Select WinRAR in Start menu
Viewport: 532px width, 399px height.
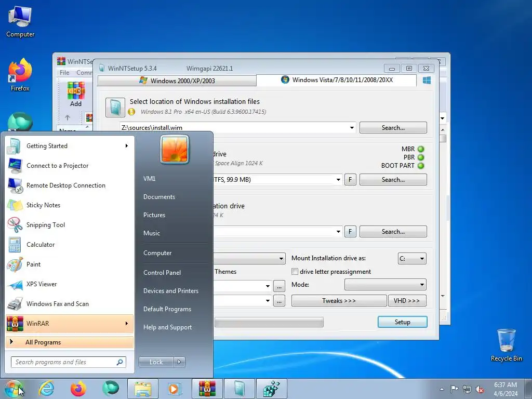point(70,323)
